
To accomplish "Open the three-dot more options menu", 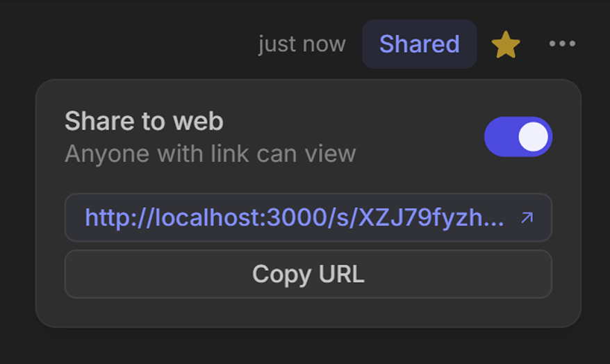I will (562, 44).
